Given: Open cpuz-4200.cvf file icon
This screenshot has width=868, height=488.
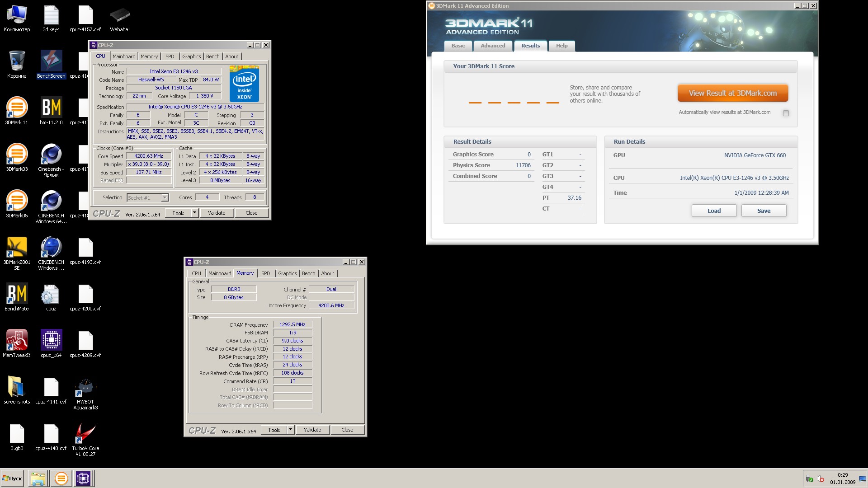Looking at the screenshot, I should [x=85, y=297].
